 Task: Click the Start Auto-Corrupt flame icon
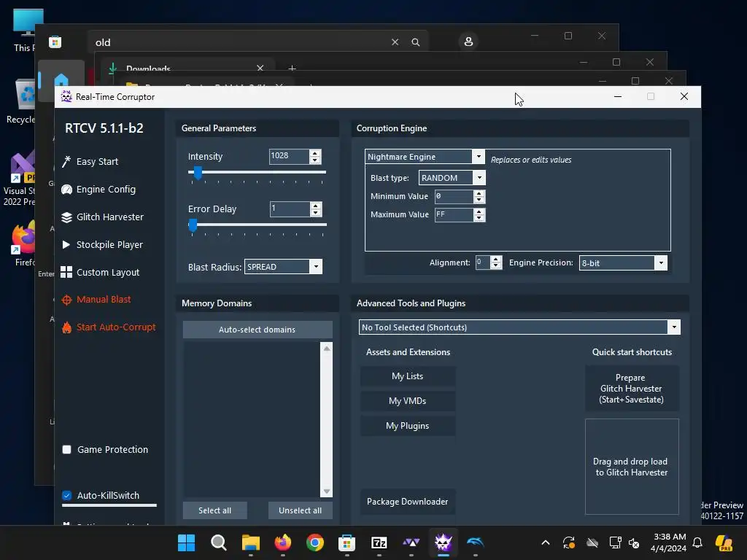[x=66, y=327]
